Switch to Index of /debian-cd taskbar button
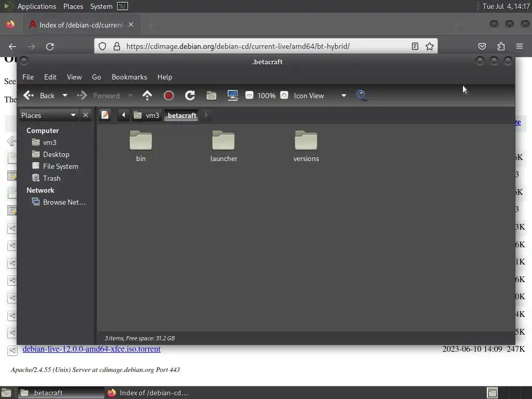Screen dimensions: 532x399 pyautogui.click(x=149, y=393)
